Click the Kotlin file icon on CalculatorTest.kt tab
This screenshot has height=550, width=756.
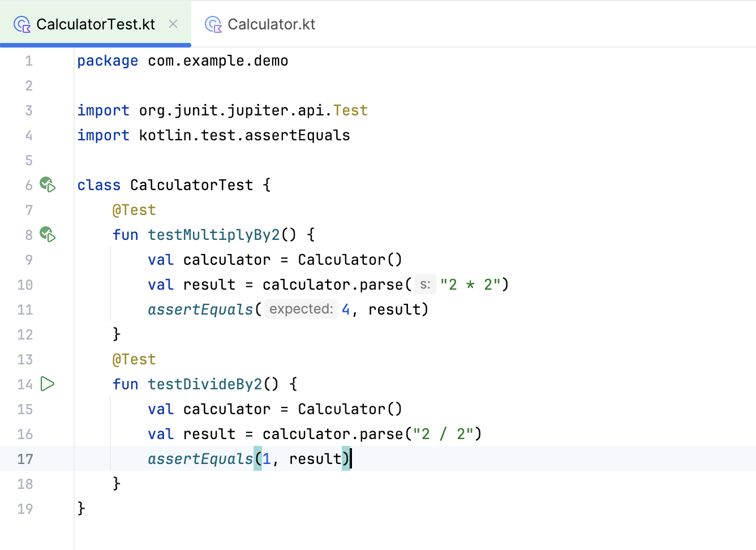22,24
